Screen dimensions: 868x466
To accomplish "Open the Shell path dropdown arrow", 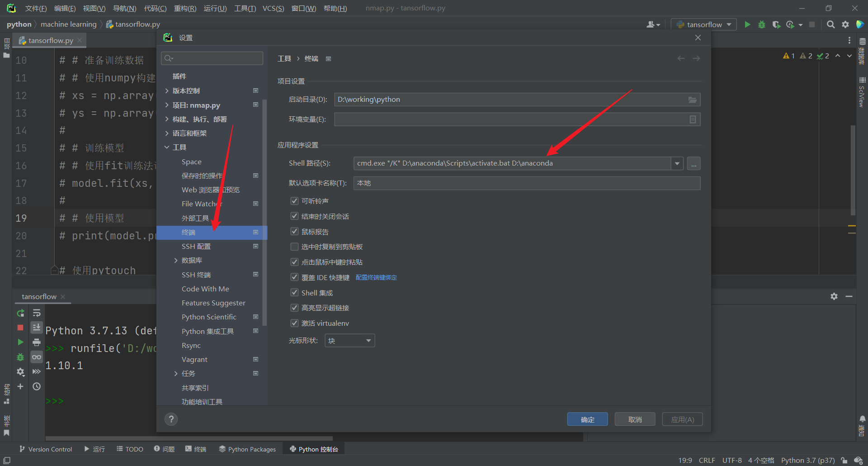I will coord(677,163).
